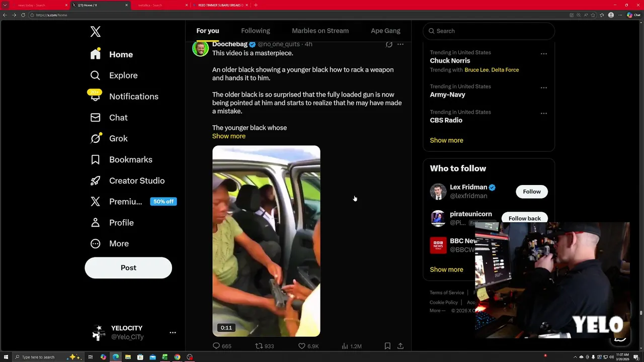Open the Army-Navy trend
This screenshot has height=362, width=644.
click(447, 95)
